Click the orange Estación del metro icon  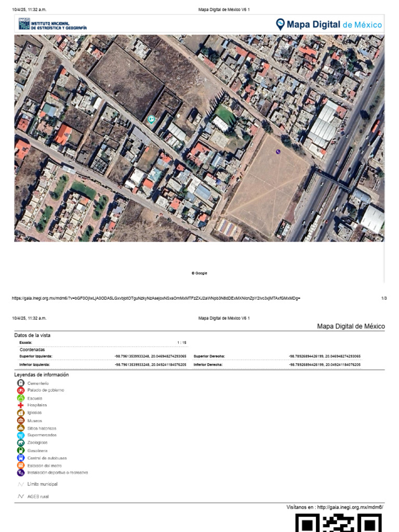coord(21,465)
